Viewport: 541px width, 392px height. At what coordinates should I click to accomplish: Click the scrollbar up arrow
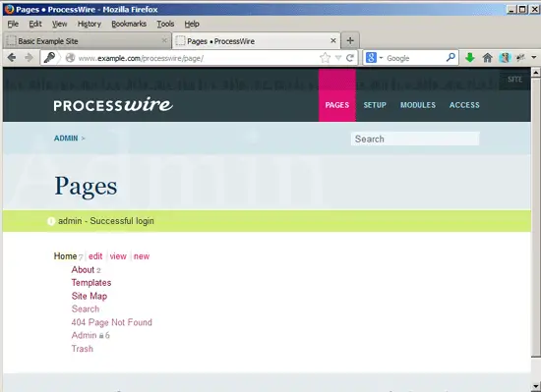click(x=535, y=73)
